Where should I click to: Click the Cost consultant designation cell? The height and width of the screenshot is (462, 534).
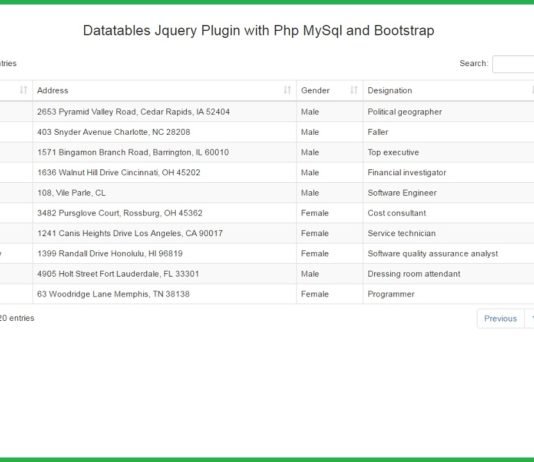(449, 213)
